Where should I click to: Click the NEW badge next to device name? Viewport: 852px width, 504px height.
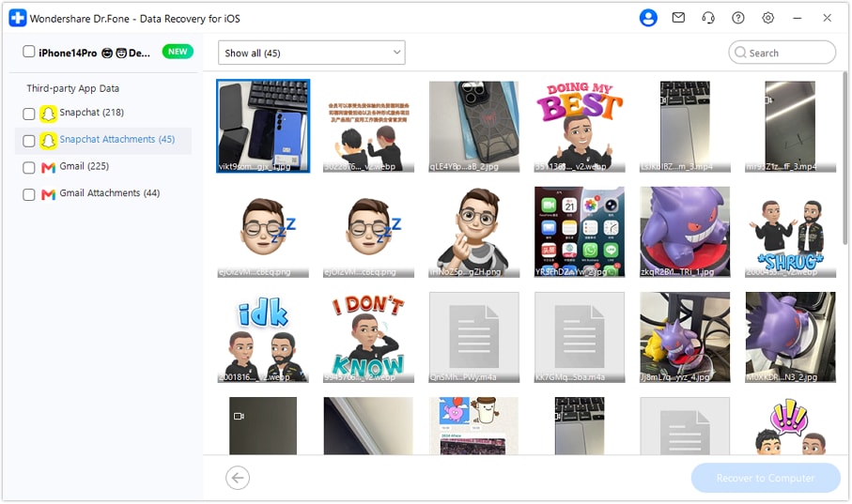178,52
